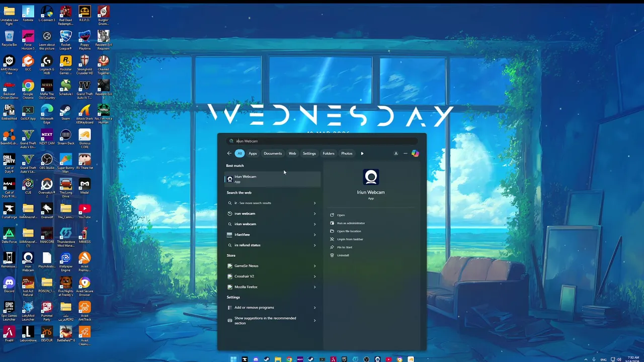Open Copilot icon in search panel
644x362 pixels.
(415, 153)
